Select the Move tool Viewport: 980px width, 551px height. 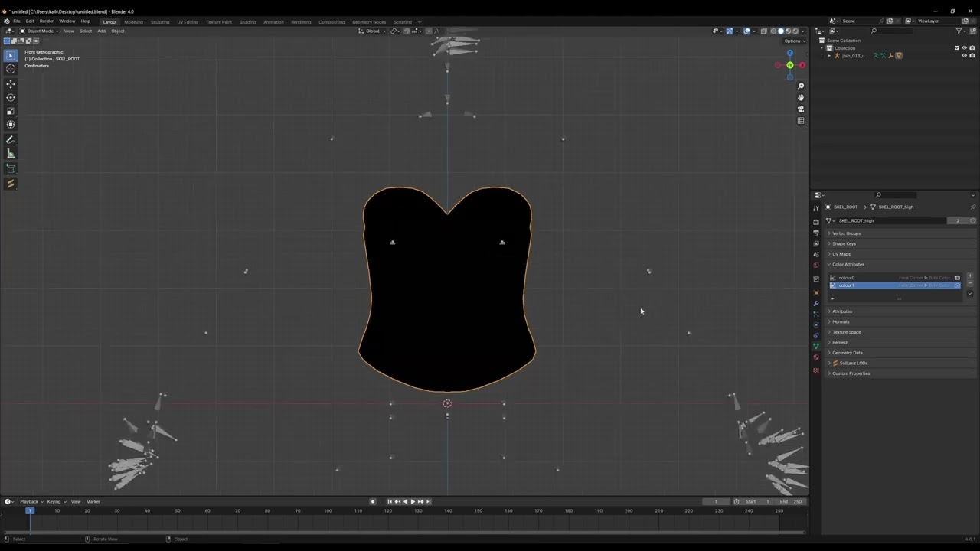pyautogui.click(x=11, y=84)
